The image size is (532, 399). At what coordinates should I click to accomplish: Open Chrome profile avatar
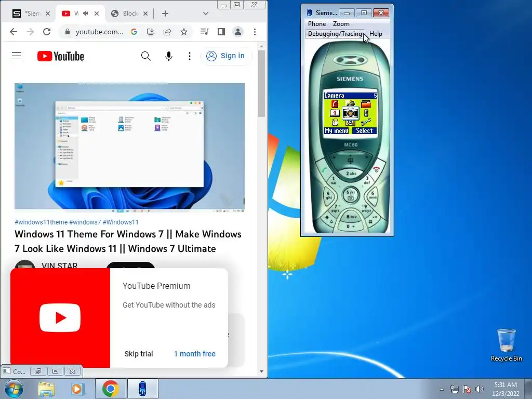tap(238, 32)
